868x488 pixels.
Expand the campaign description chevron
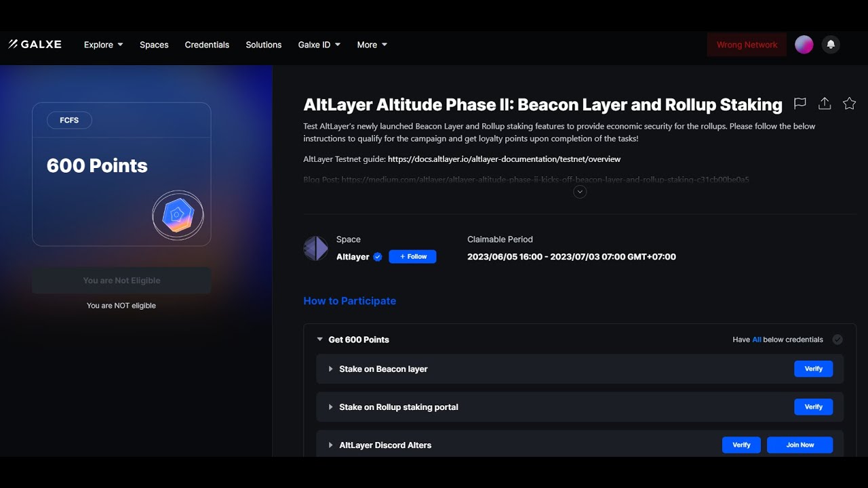pyautogui.click(x=580, y=192)
